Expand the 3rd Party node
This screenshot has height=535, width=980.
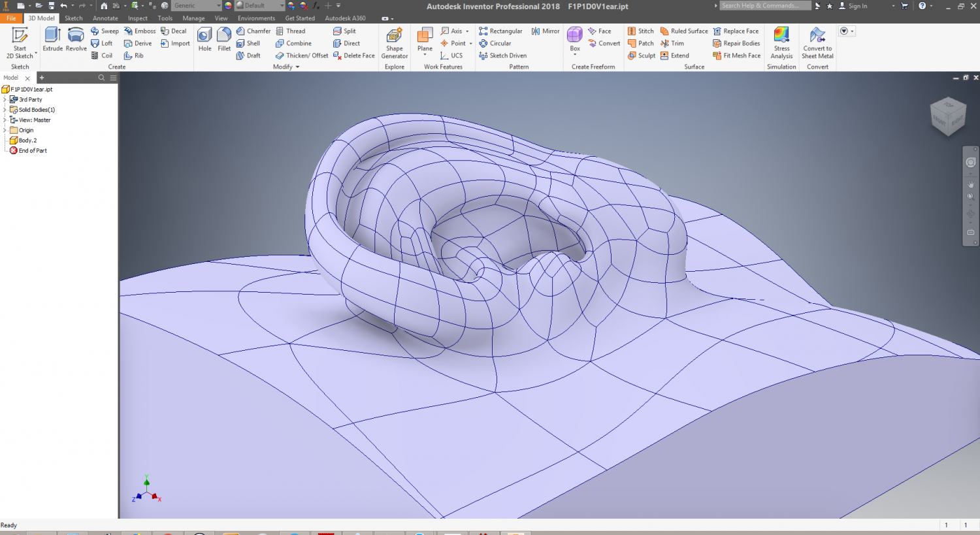5,100
